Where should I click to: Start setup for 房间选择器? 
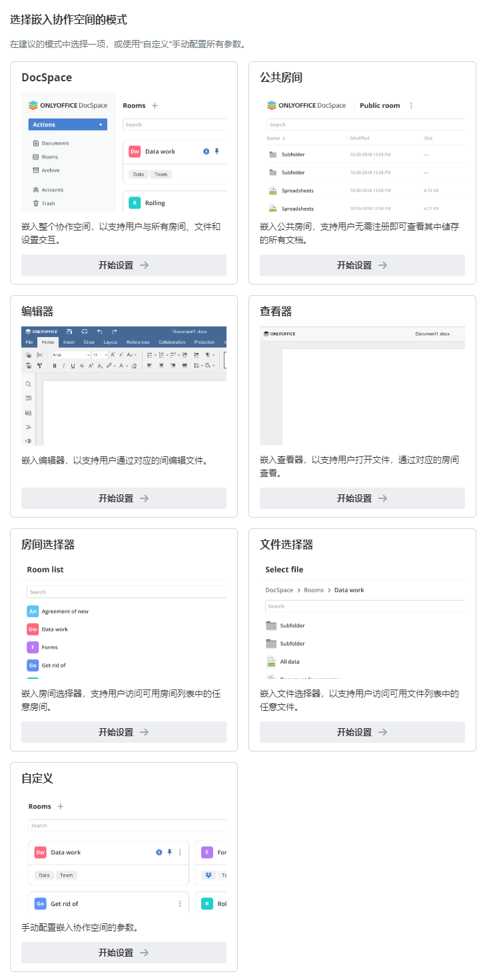pos(124,732)
